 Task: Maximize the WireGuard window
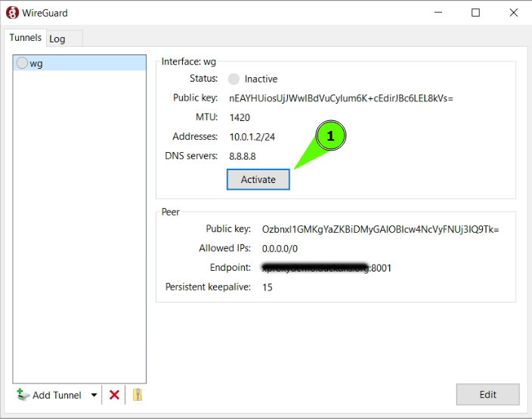pyautogui.click(x=475, y=13)
